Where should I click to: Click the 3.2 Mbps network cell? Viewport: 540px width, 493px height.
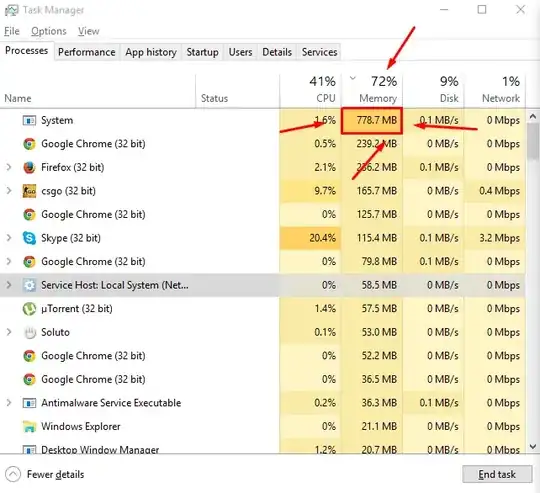pos(495,238)
